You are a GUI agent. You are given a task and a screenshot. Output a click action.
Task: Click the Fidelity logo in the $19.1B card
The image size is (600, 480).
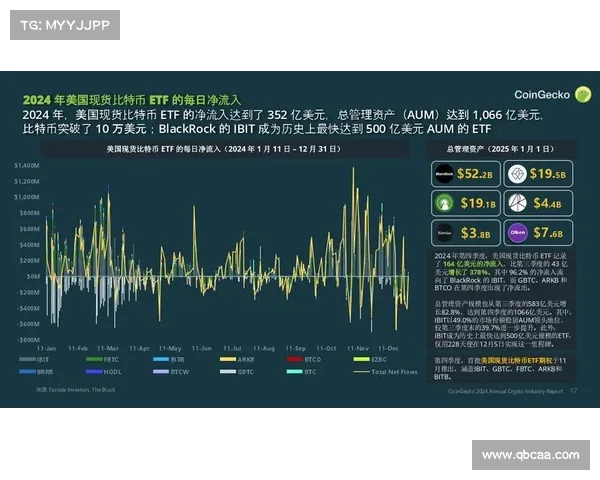coord(444,203)
